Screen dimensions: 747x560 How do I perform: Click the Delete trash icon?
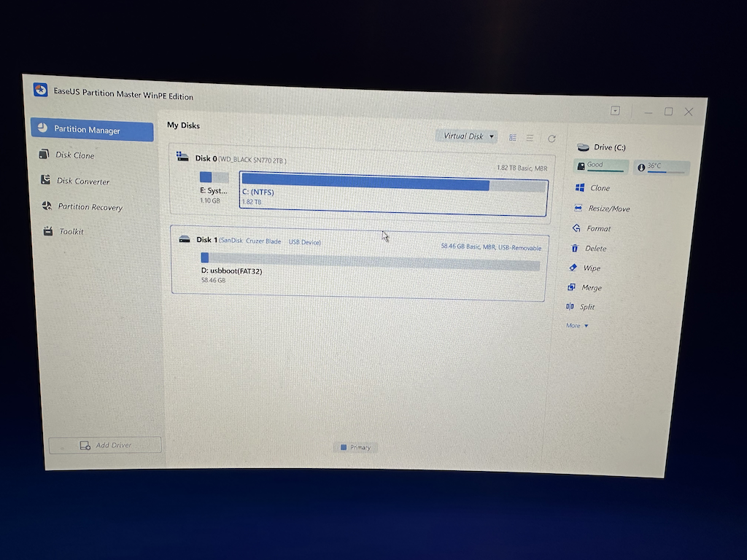point(575,248)
